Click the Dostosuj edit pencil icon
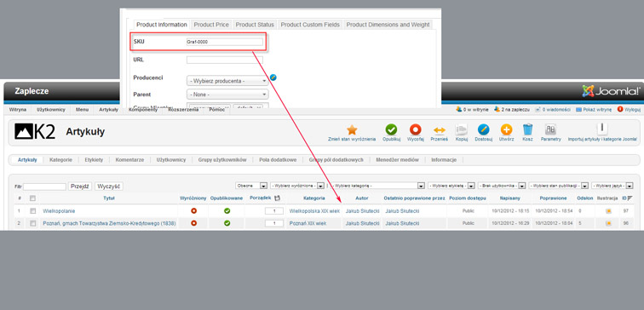The height and width of the screenshot is (310, 644). pos(483,130)
